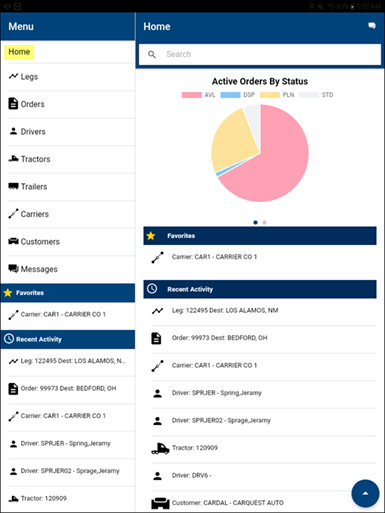Open sidebar Leg 122495 Dest LOS ALAMOS
The height and width of the screenshot is (513, 385).
68,361
